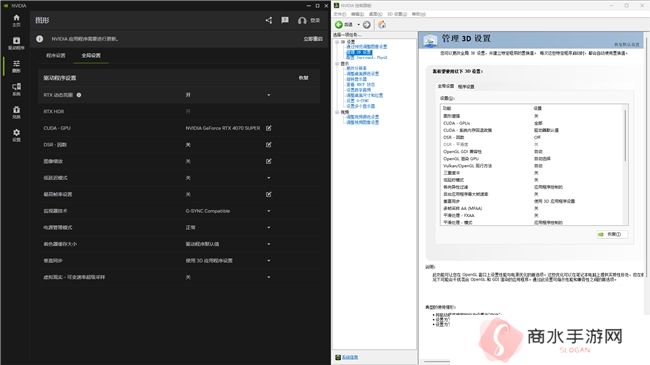Open the G-SYNC Compatible monitor technology dropdown
Viewport: 650px width, 365px height.
click(269, 211)
